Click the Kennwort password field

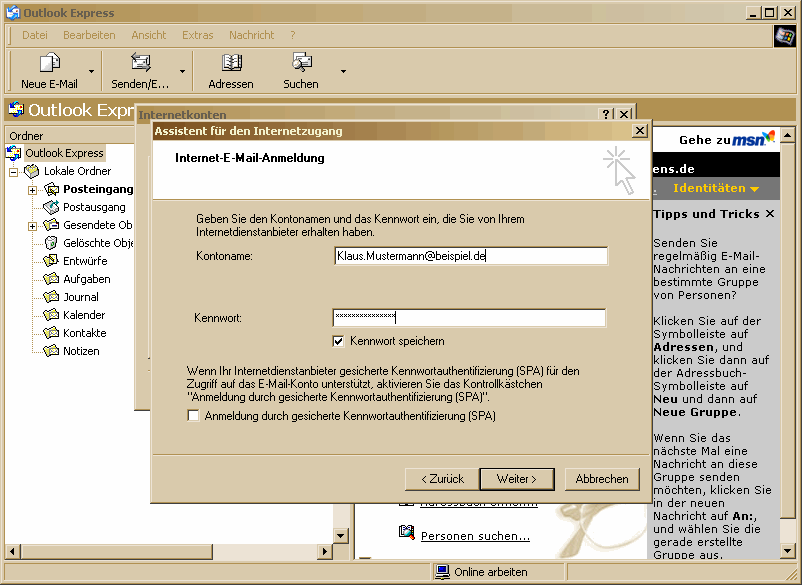469,318
